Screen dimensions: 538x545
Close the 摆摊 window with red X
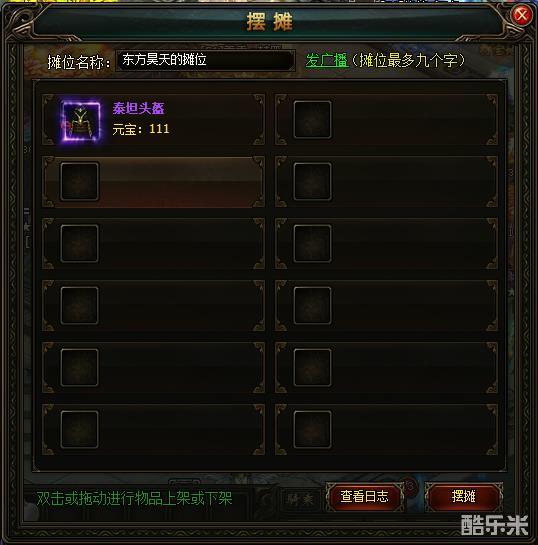pyautogui.click(x=522, y=15)
